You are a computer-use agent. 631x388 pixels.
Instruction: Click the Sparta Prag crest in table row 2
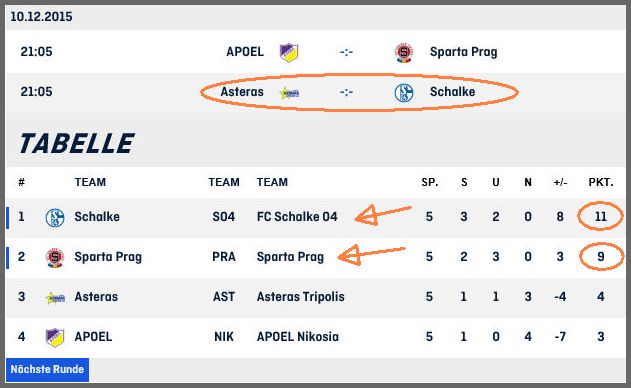pyautogui.click(x=55, y=258)
